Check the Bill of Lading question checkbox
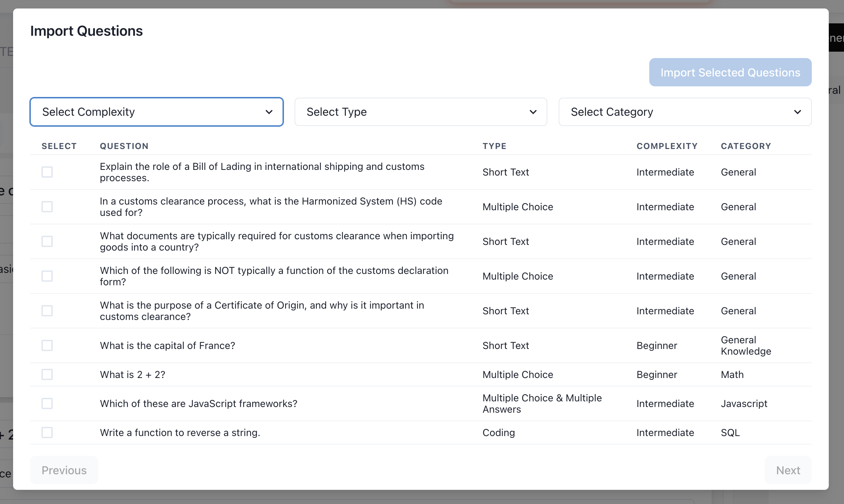The width and height of the screenshot is (844, 504). click(47, 172)
